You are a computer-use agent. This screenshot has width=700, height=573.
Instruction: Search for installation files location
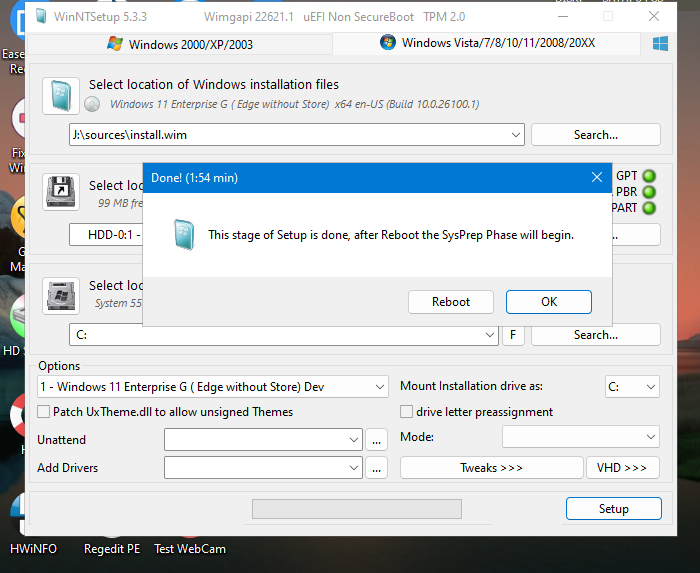596,135
